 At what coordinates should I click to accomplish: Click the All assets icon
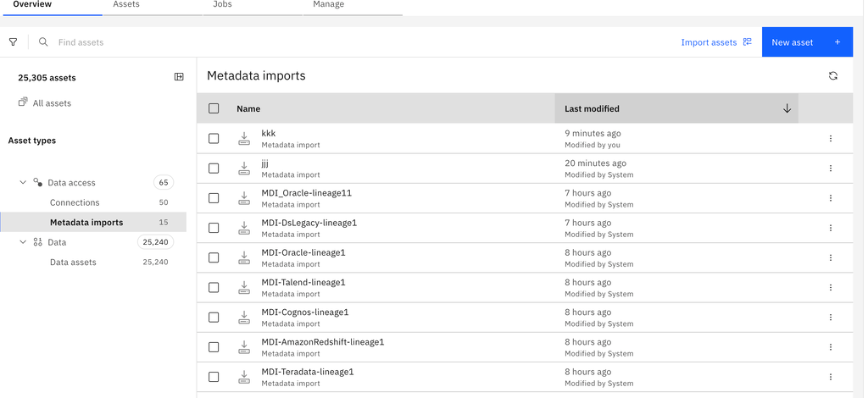tap(23, 102)
